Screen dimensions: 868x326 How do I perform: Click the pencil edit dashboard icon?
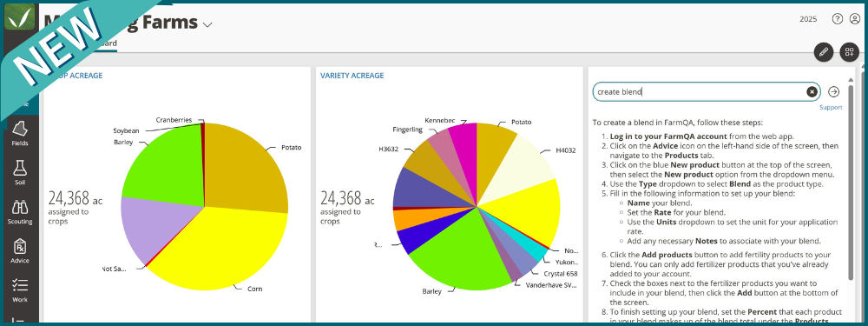click(x=824, y=52)
